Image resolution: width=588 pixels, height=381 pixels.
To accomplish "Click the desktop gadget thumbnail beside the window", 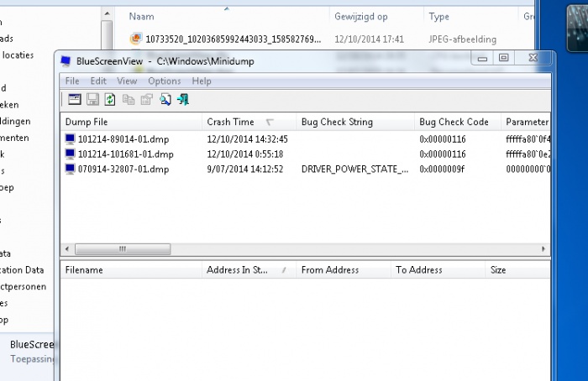I will (578, 28).
